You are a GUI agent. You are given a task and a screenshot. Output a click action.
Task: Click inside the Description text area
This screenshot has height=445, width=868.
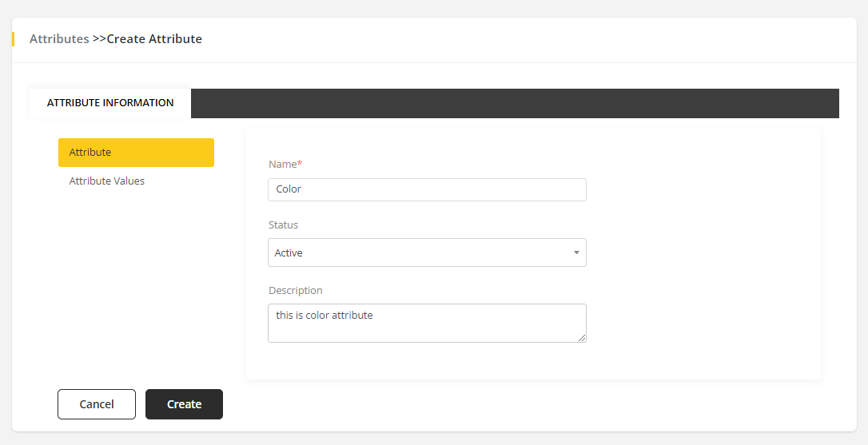click(427, 324)
